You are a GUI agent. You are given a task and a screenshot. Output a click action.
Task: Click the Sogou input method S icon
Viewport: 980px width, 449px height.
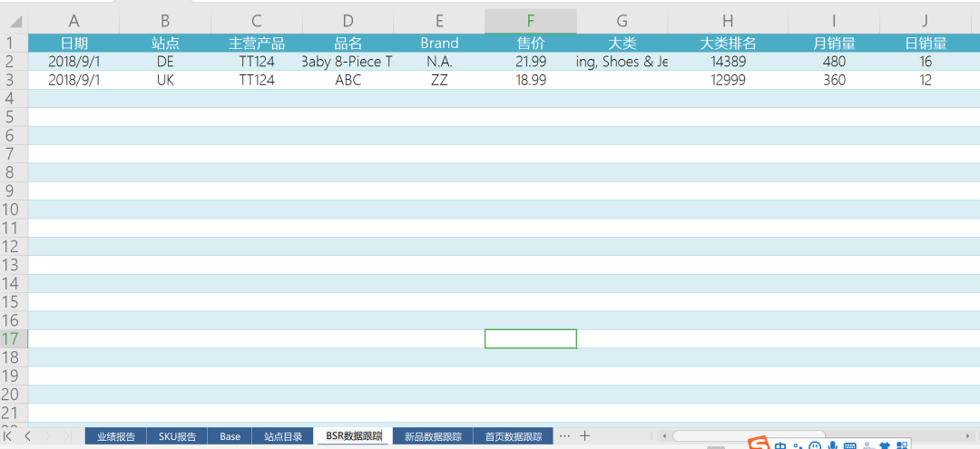click(759, 443)
